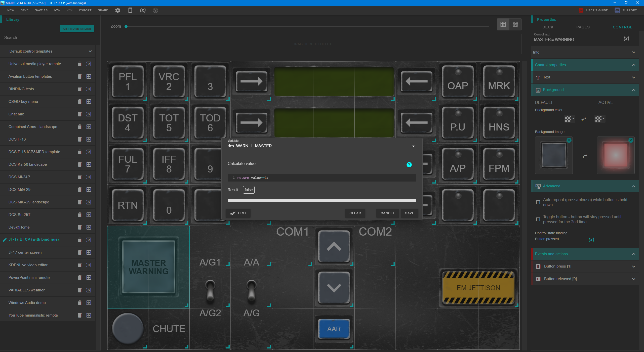Open variables (x) icon in top toolbar
Viewport: 644px width, 352px height.
point(143,10)
